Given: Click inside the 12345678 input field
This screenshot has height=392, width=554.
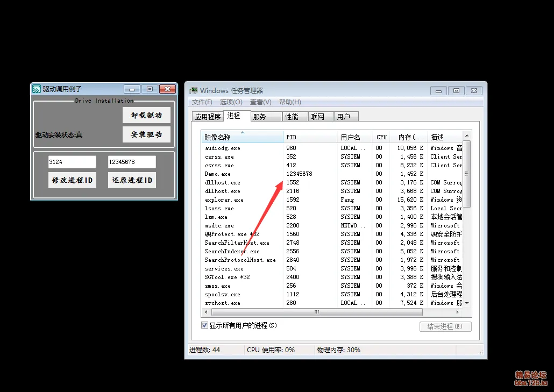Looking at the screenshot, I should (x=132, y=161).
